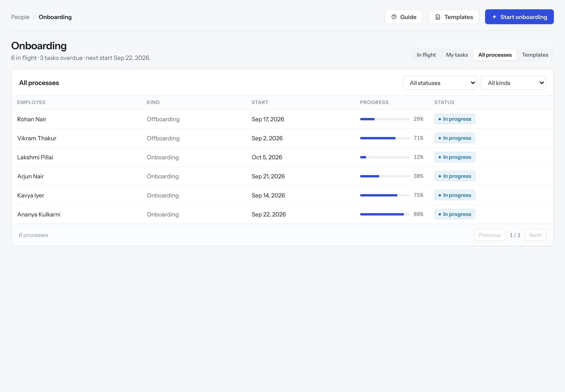The image size is (565, 392).
Task: Click the Guide help-circle icon
Action: coord(394,17)
